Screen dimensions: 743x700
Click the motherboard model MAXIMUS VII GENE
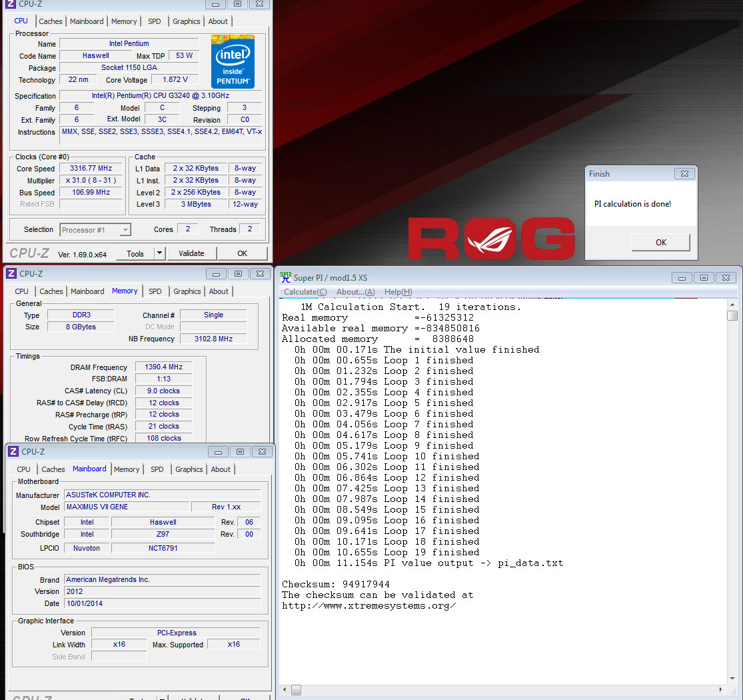[x=127, y=507]
